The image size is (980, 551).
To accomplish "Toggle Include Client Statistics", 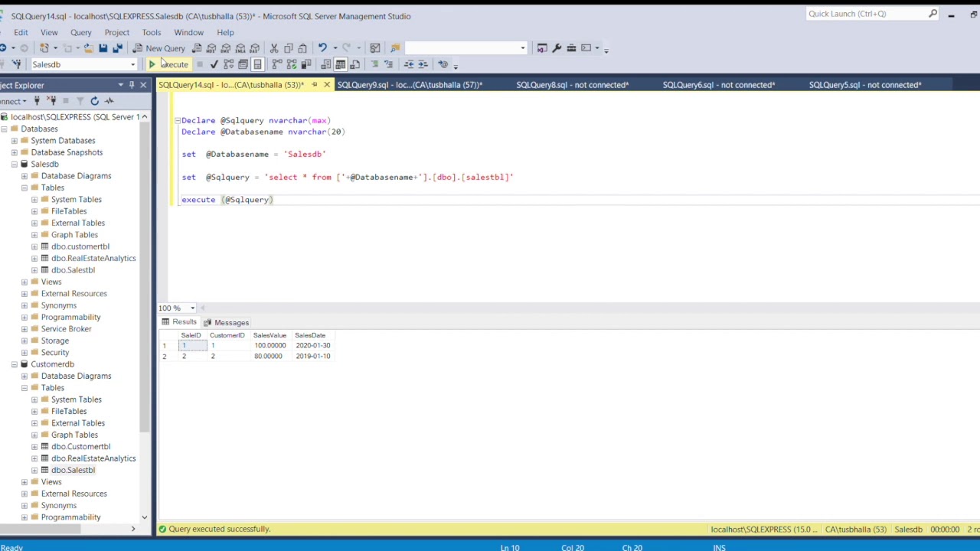I will pyautogui.click(x=306, y=64).
